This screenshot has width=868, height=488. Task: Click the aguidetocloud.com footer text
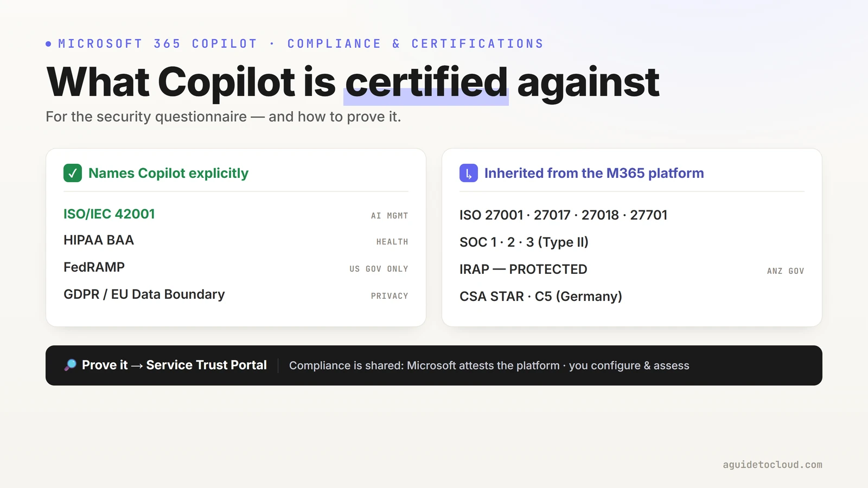773,465
